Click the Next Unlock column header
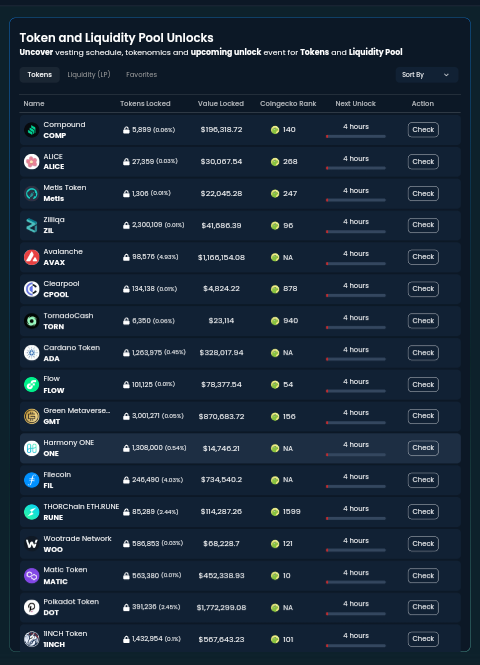Image resolution: width=480 pixels, height=665 pixels. click(355, 103)
